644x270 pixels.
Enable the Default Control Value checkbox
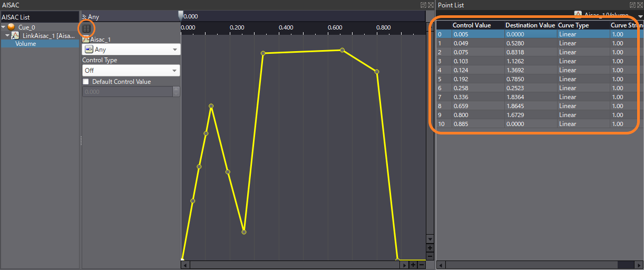[x=86, y=82]
